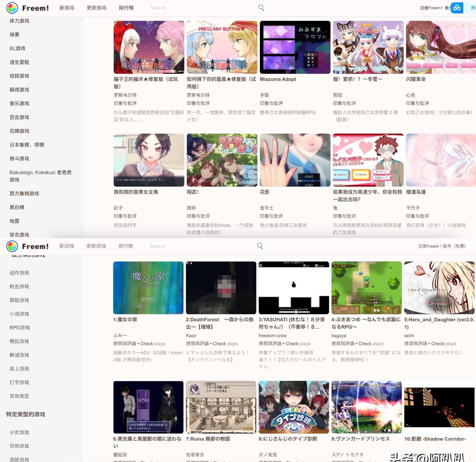Click author name Kazz
The width and height of the screenshot is (476, 462).
click(191, 336)
